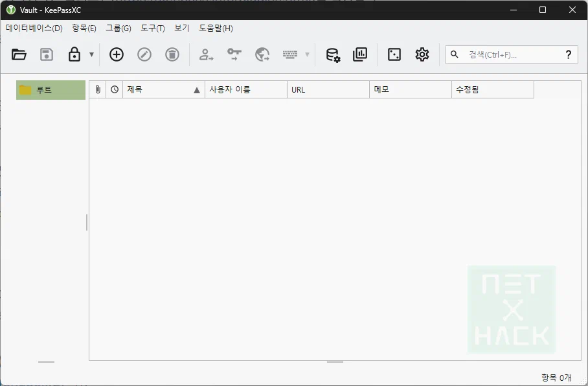Screen dimensions: 588x386
Task: Open database with the folder icon
Action: click(19, 55)
